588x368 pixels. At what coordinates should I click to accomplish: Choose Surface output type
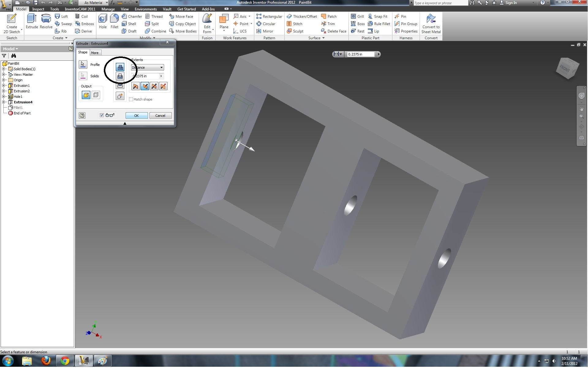click(96, 95)
